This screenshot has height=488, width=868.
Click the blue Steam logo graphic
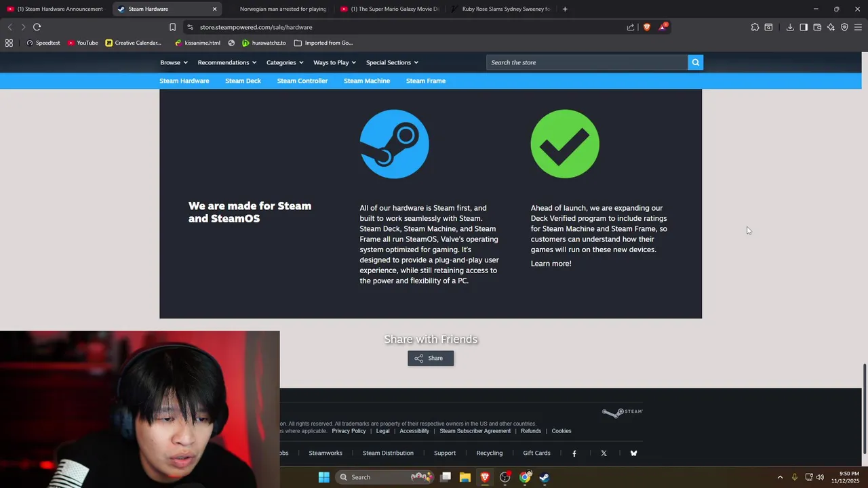click(394, 144)
